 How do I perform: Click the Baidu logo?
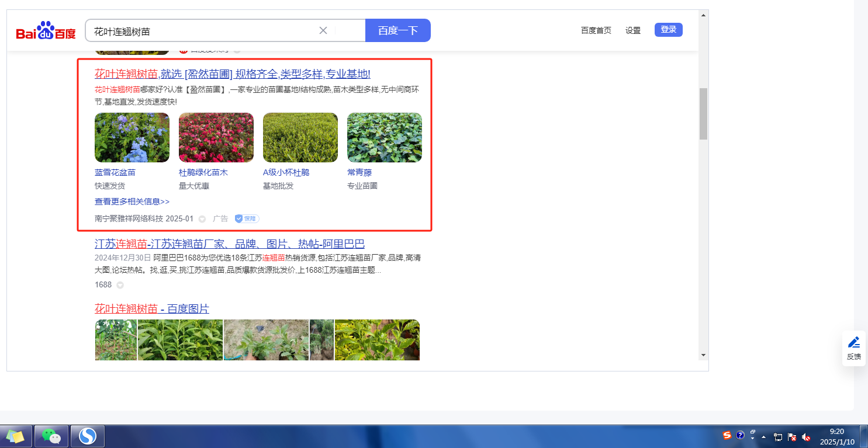pos(46,30)
